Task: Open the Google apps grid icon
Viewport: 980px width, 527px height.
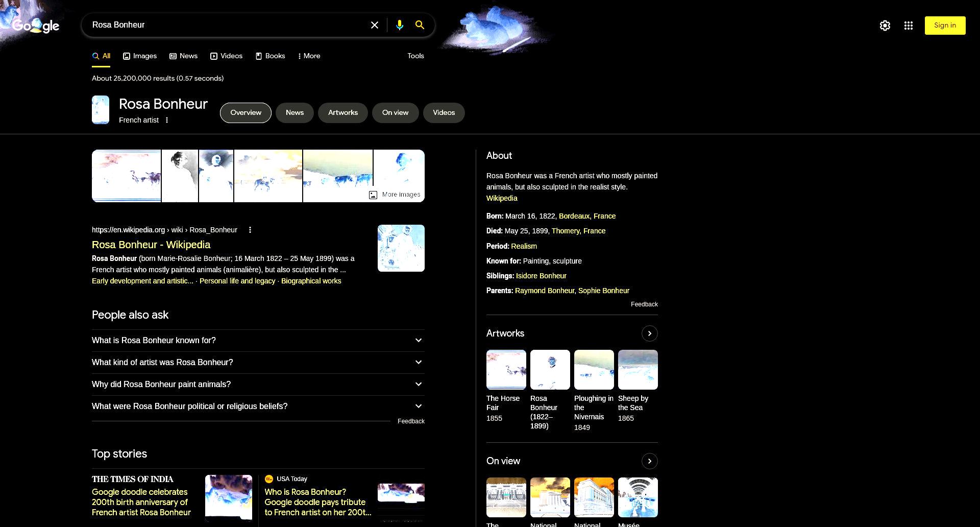Action: click(909, 26)
